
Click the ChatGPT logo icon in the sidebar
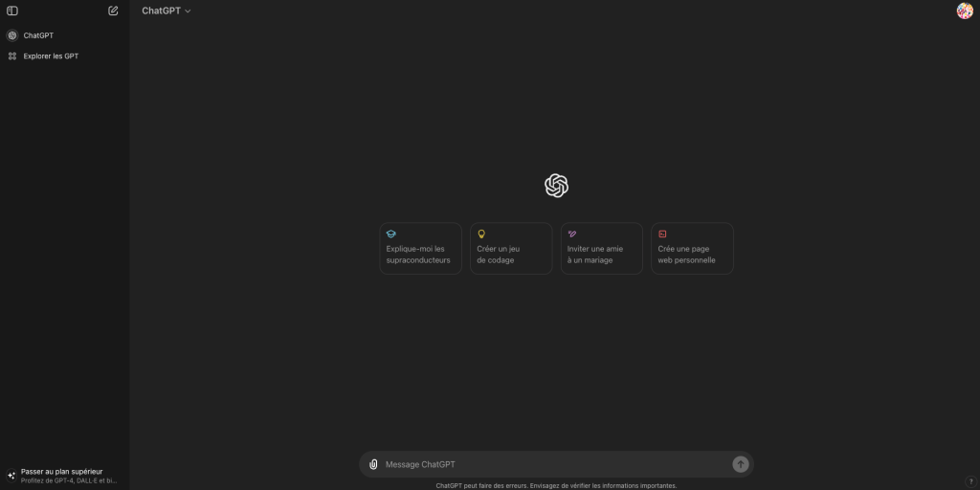pos(12,35)
